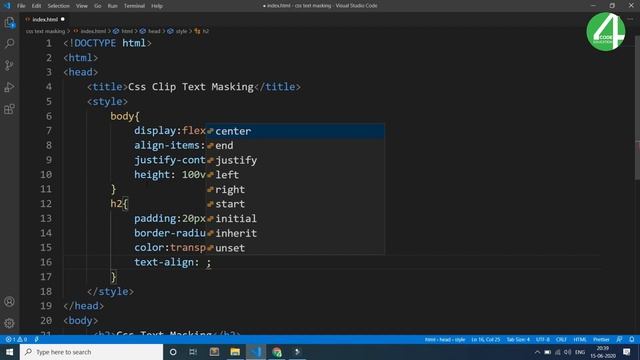This screenshot has width=640, height=360.
Task: Open the Source Control view
Action: click(9, 65)
